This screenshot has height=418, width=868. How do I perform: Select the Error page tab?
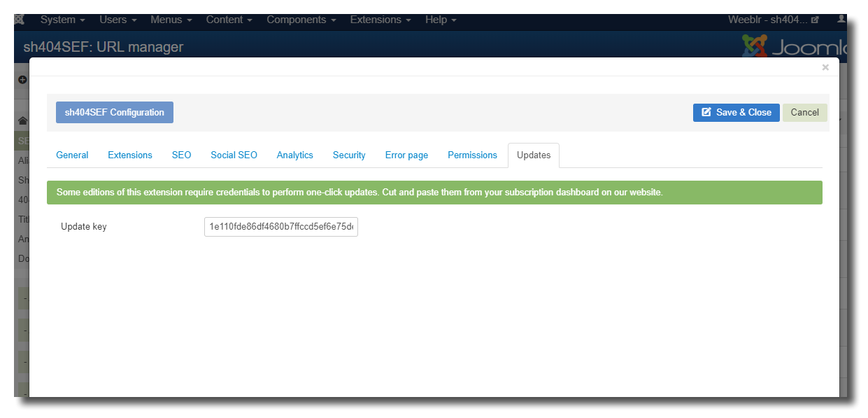[406, 155]
